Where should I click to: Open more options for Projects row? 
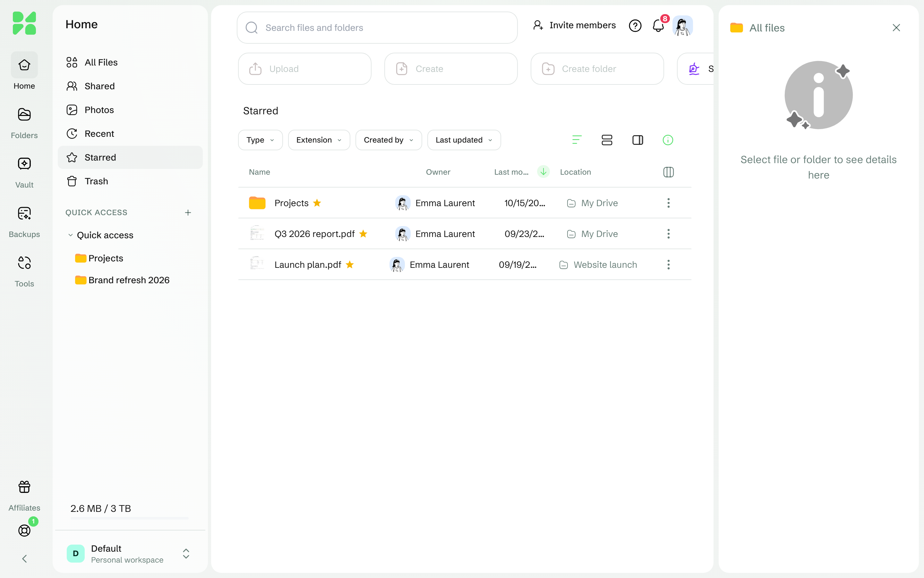[x=669, y=203]
